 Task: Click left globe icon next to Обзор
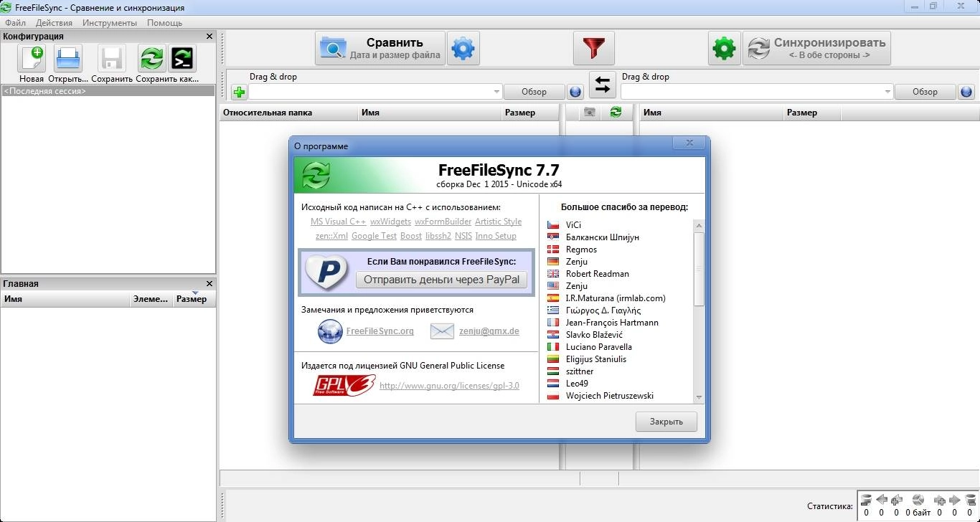pos(575,92)
